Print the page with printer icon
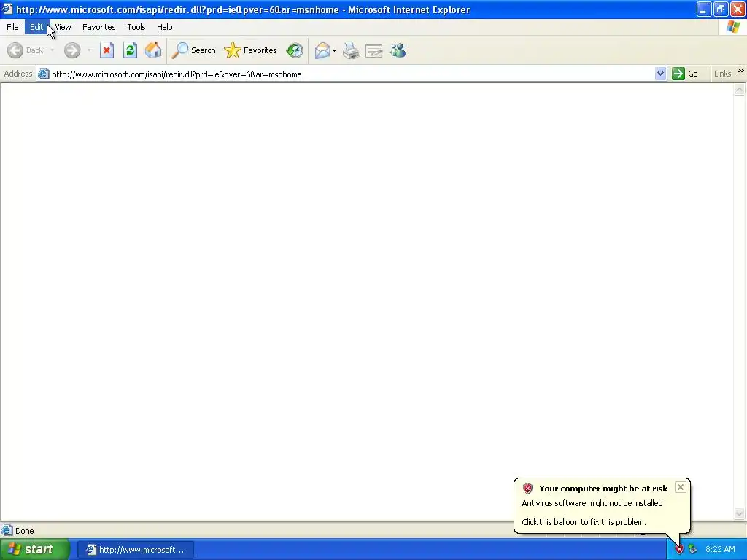 tap(351, 50)
